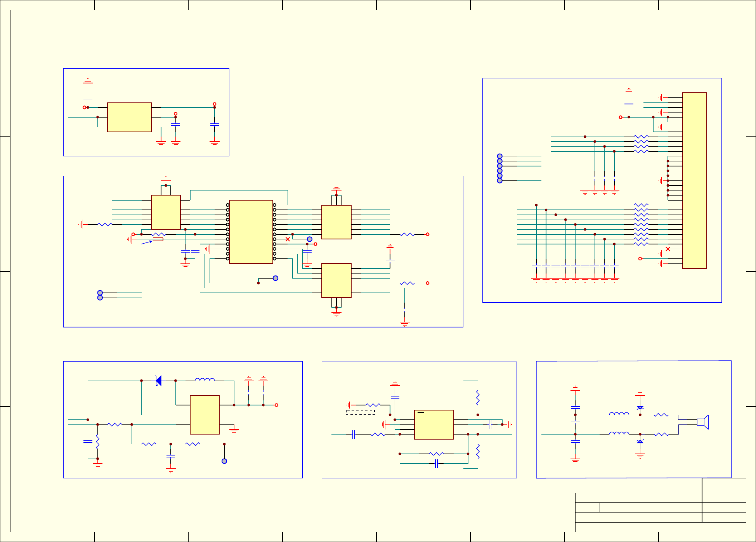The image size is (756, 542).
Task: Select the regulator IC in the top-left block
Action: coord(129,117)
